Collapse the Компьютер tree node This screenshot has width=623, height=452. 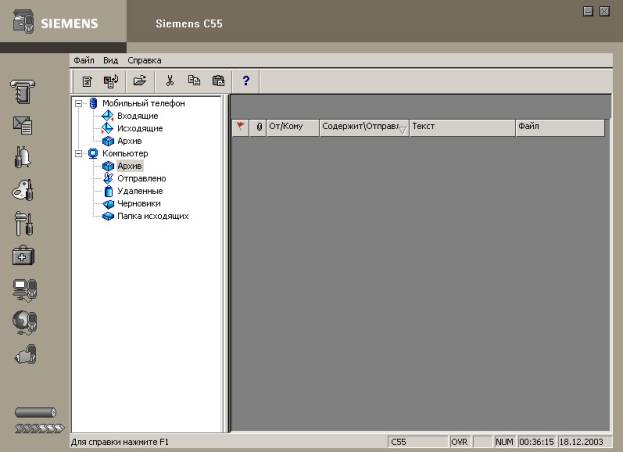(x=79, y=154)
